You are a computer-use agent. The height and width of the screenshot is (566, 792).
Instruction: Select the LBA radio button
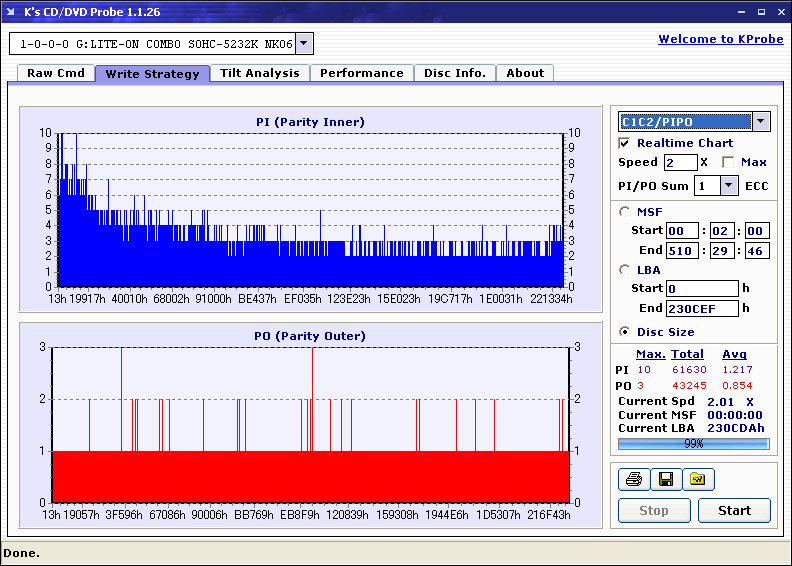click(x=625, y=269)
